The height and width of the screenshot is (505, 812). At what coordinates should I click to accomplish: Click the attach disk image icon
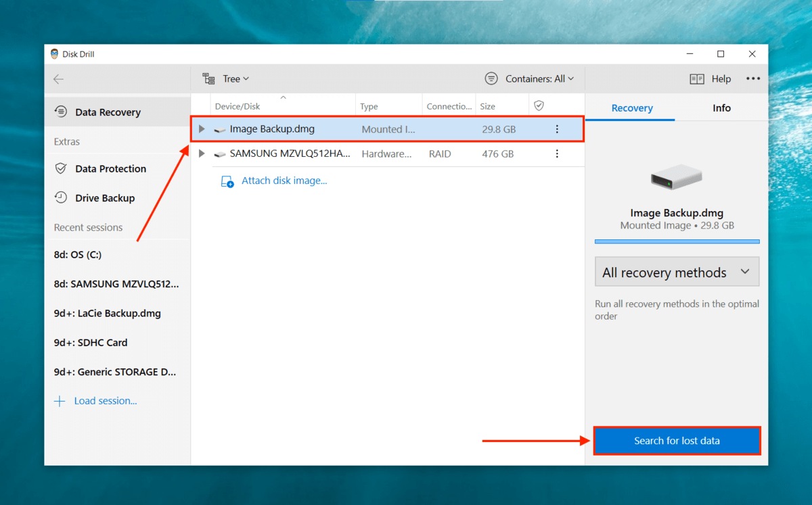click(x=227, y=181)
